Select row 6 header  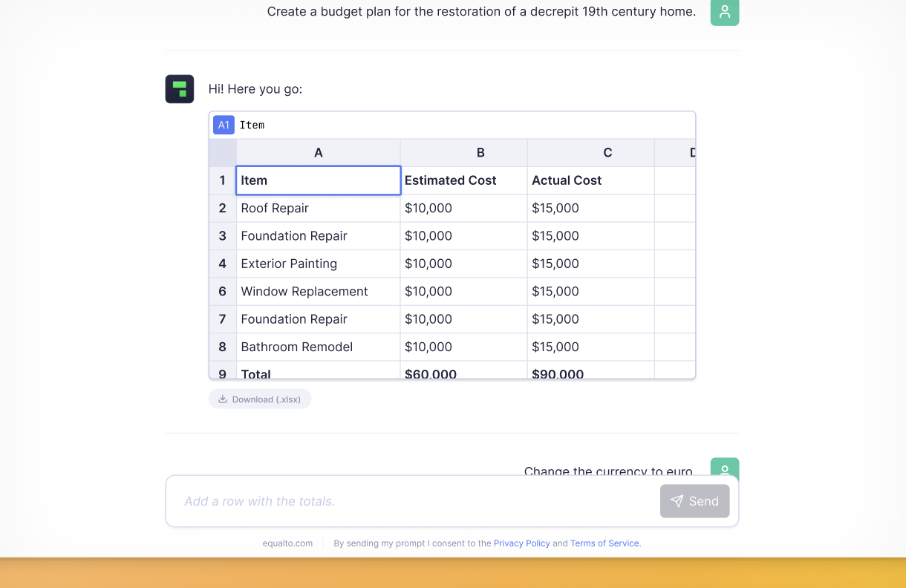(x=223, y=292)
